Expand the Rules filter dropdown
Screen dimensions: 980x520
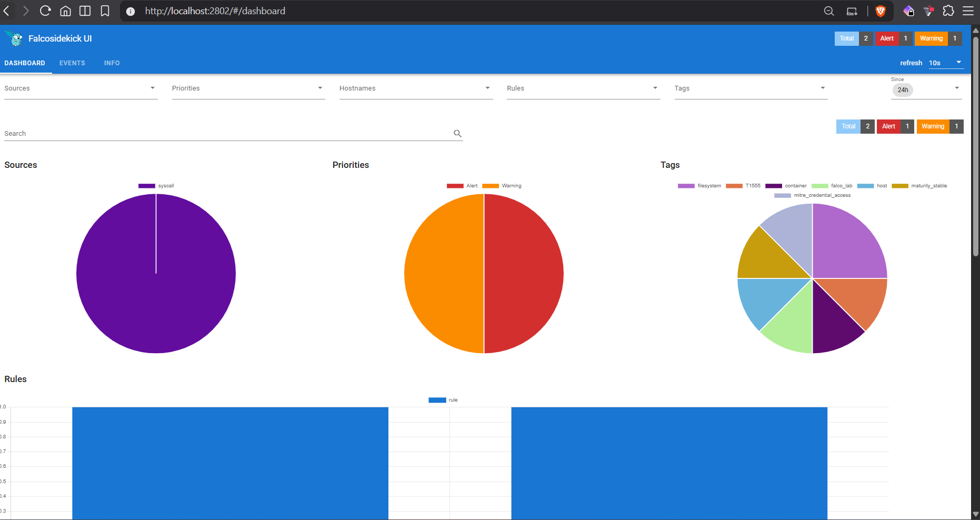(583, 88)
